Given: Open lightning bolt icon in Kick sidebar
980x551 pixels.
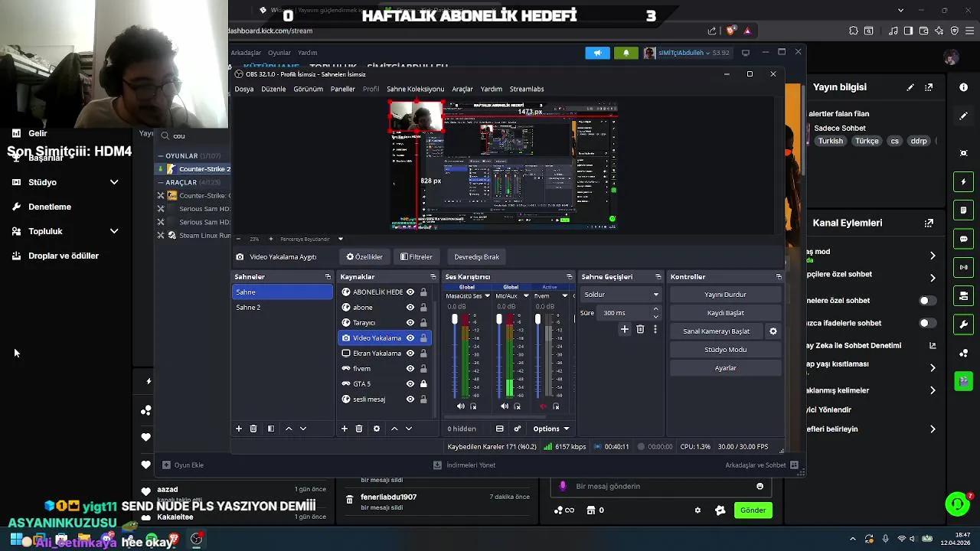Looking at the screenshot, I should (x=963, y=182).
